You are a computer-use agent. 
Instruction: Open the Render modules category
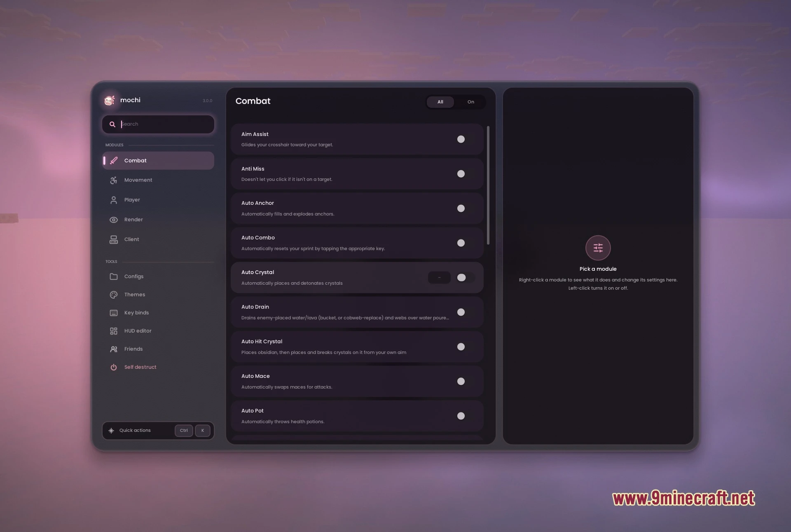click(x=158, y=220)
